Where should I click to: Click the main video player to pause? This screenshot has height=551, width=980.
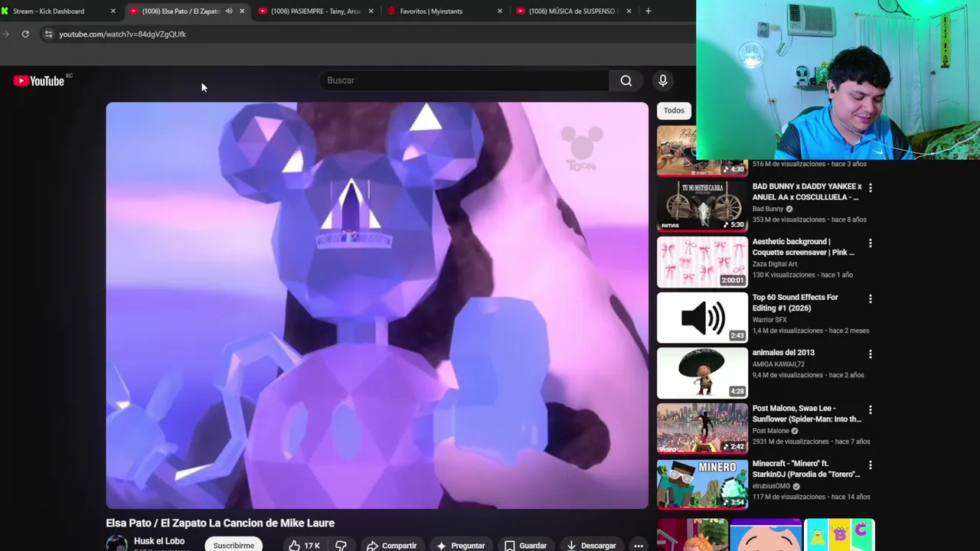(377, 305)
